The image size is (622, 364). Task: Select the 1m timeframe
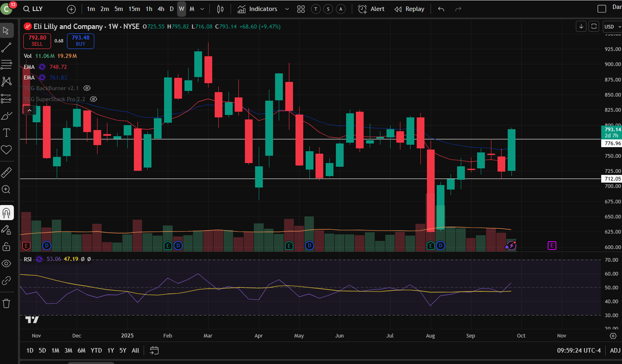(91, 9)
